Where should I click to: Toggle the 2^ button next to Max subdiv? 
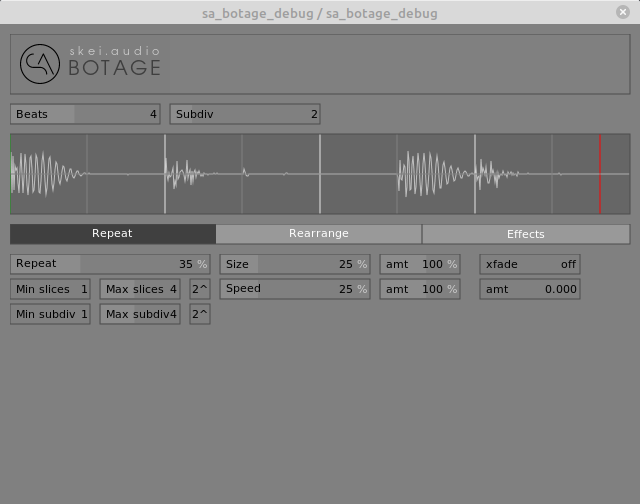pyautogui.click(x=200, y=314)
